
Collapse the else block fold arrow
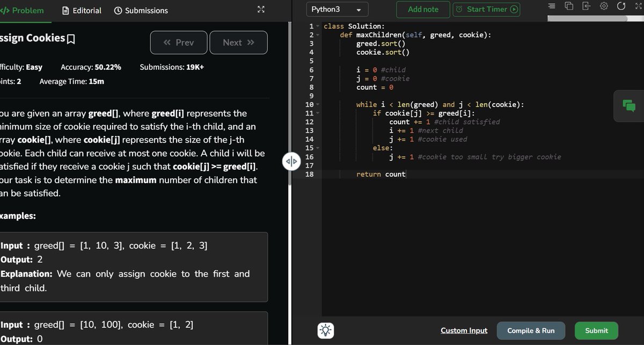tap(318, 148)
